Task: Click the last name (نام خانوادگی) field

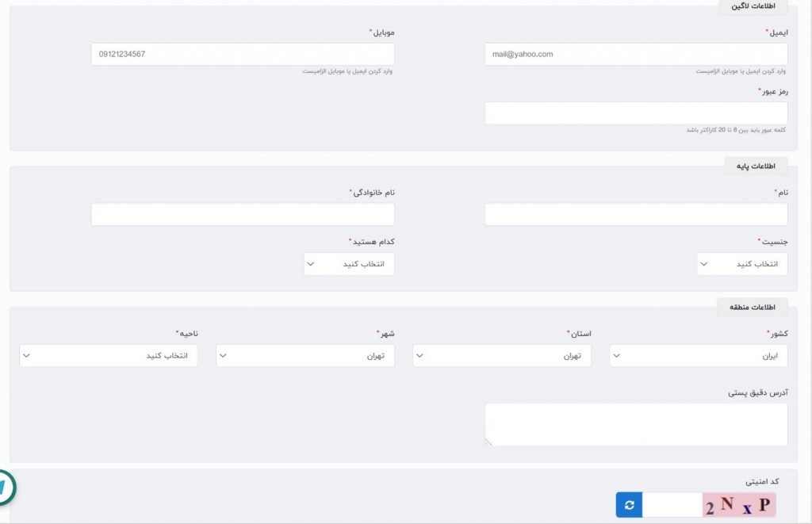Action: (243, 214)
